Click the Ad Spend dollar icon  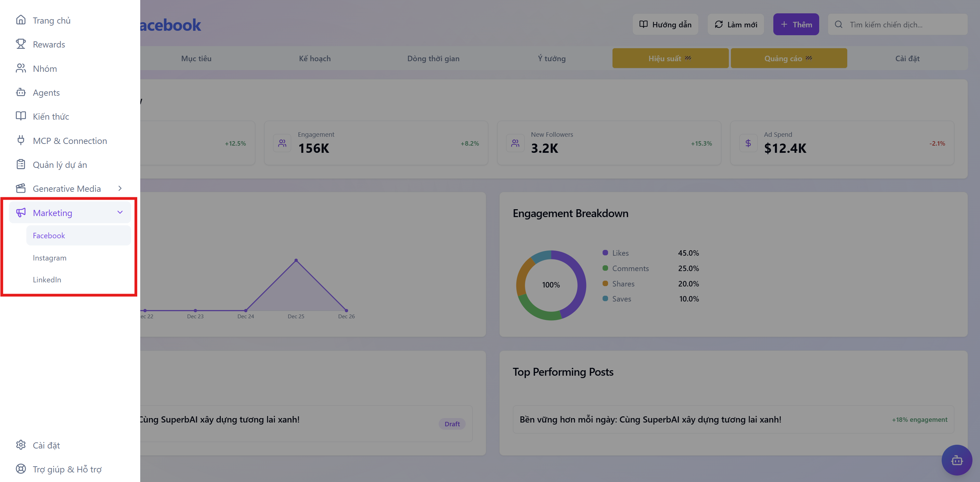click(x=748, y=143)
